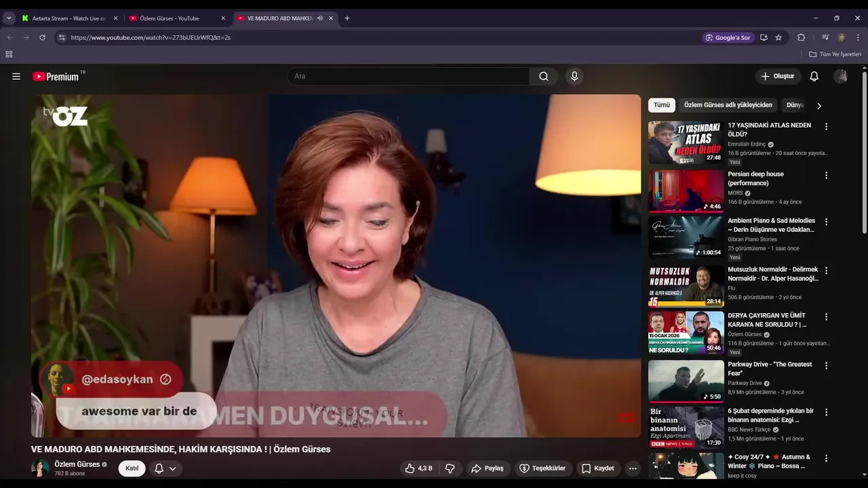
Task: Open options for 6 Şubat depremi video
Action: [x=826, y=411]
